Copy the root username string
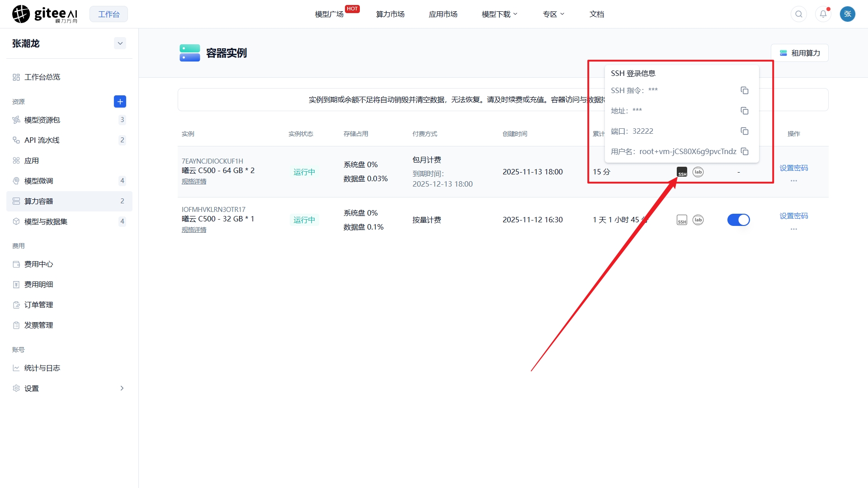Viewport: 868px width, 488px height. pyautogui.click(x=744, y=151)
